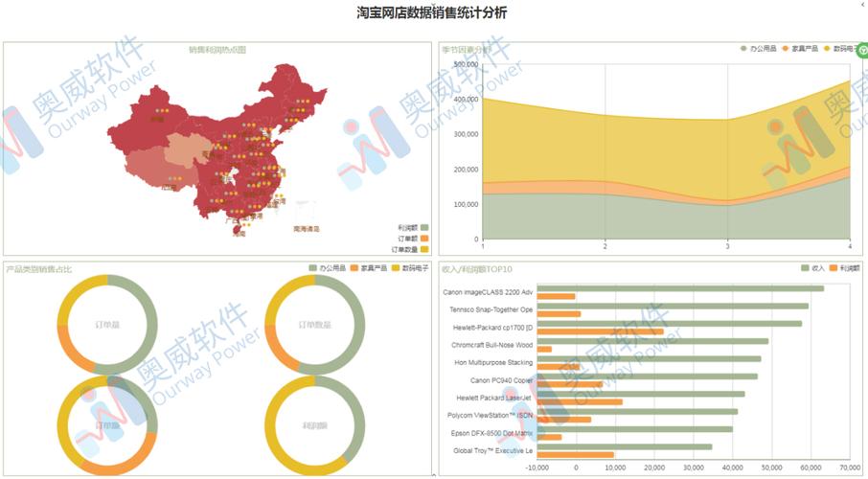Click the Hon Multipurpose Stacking label
The image size is (868, 479).
click(x=493, y=363)
